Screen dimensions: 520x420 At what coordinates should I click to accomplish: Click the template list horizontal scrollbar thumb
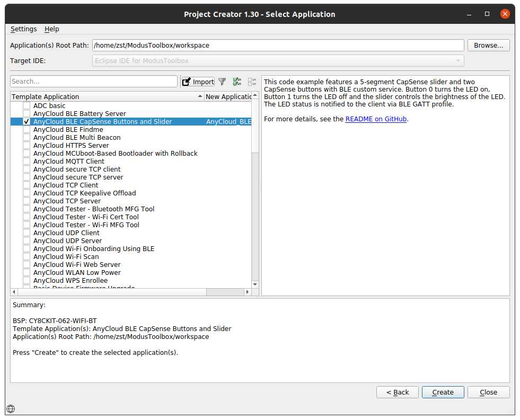[112, 292]
